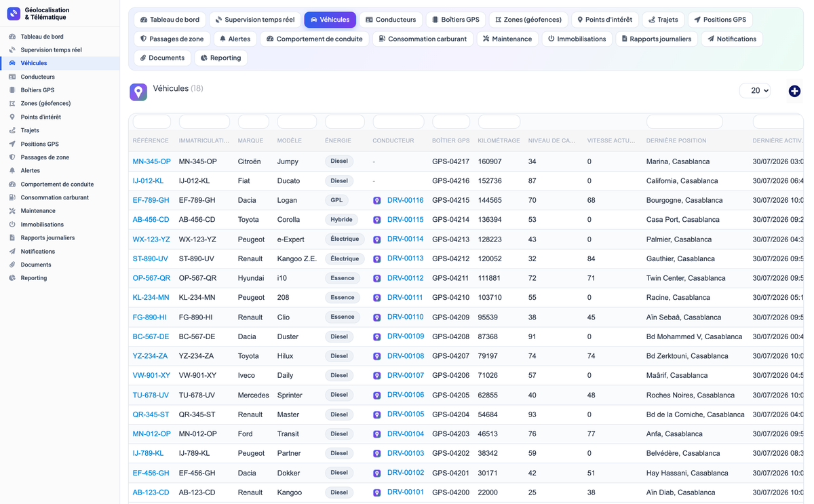Click the driver icon next to DRV-00109
Image resolution: width=814 pixels, height=504 pixels.
click(x=377, y=337)
